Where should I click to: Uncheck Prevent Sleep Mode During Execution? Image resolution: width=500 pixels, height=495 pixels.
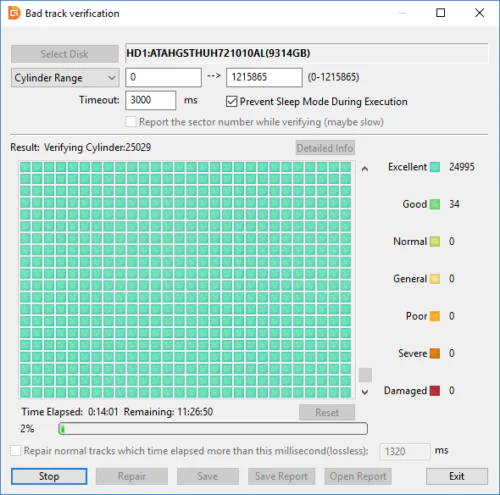231,102
